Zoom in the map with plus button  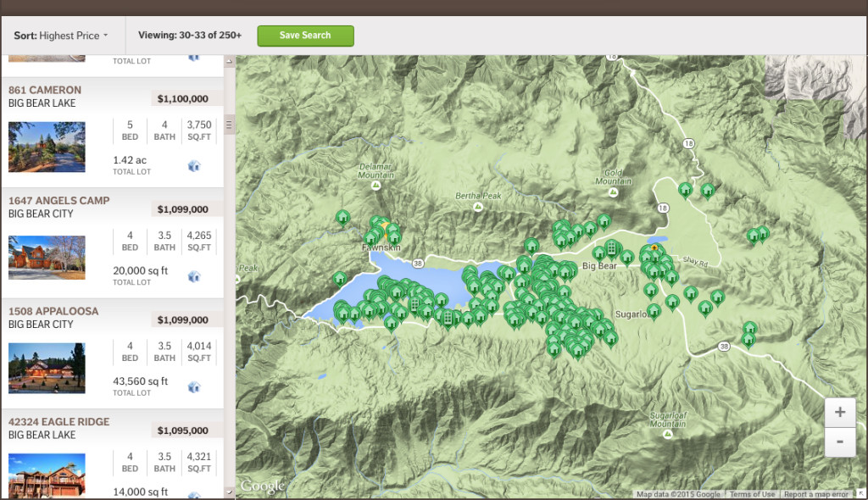[x=840, y=412]
